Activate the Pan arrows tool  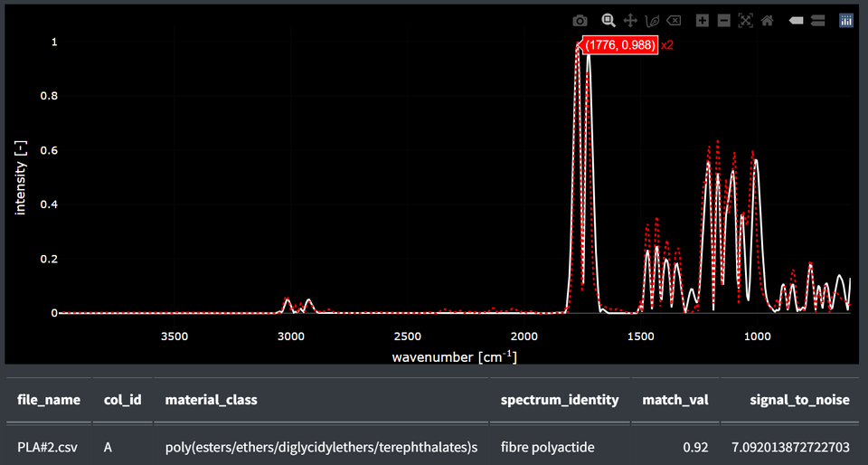click(630, 21)
